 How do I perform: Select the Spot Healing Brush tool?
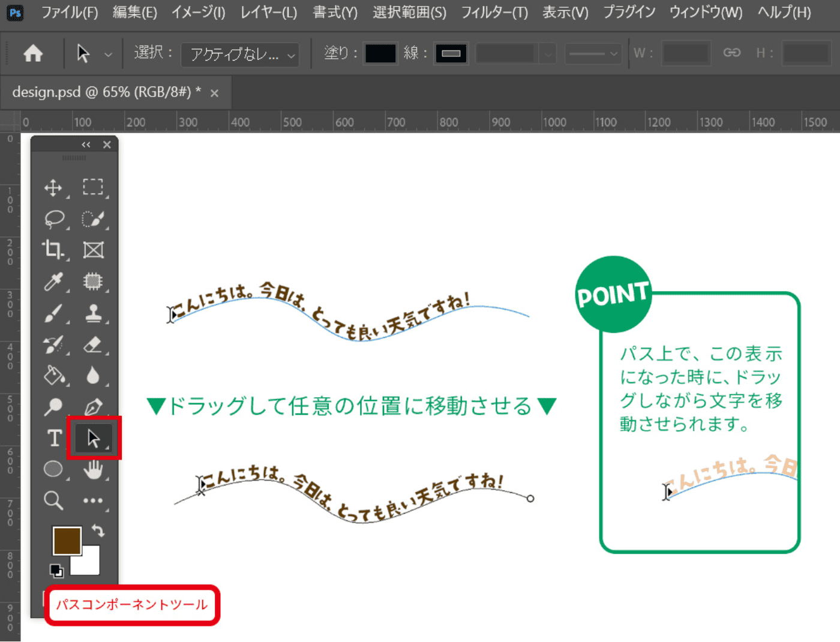(x=93, y=281)
